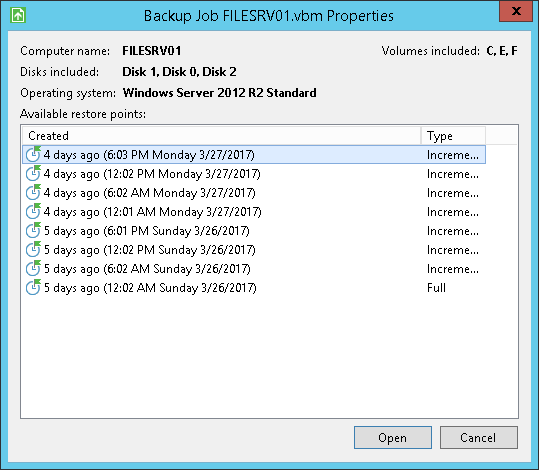This screenshot has width=539, height=470.
Task: Click Increme... type for 6:01 PM Sunday
Action: [453, 231]
